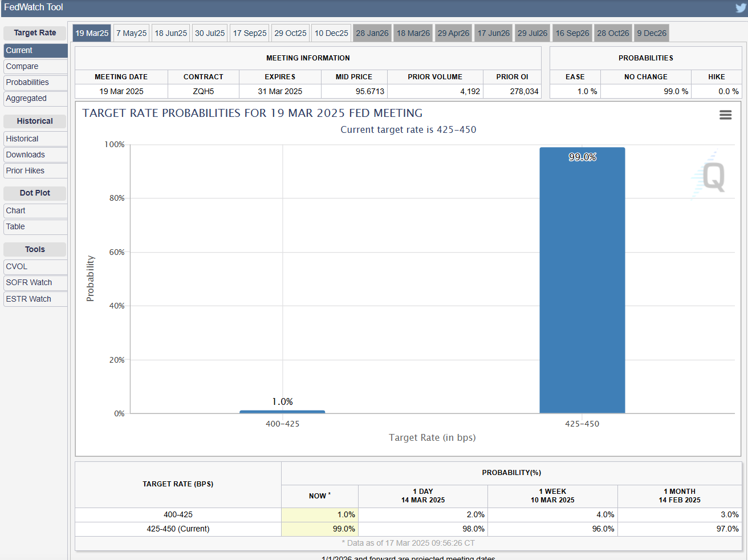Select the 7 May25 meeting tab
This screenshot has width=748, height=560.
pos(132,33)
